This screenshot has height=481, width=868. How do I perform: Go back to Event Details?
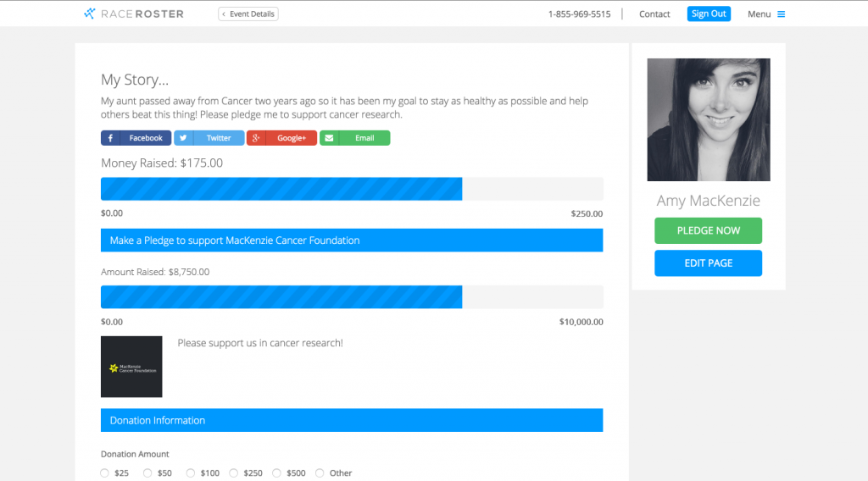(x=248, y=14)
